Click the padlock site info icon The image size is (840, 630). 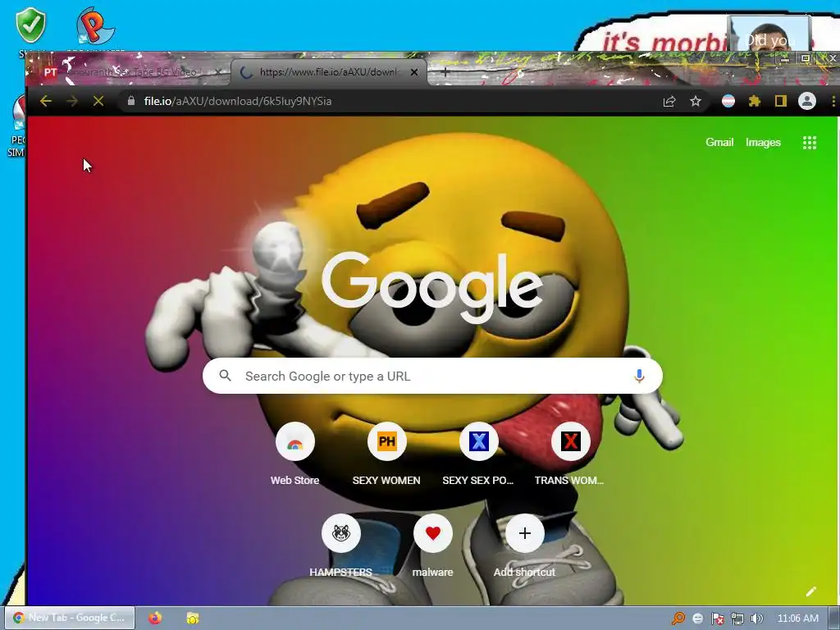point(131,101)
